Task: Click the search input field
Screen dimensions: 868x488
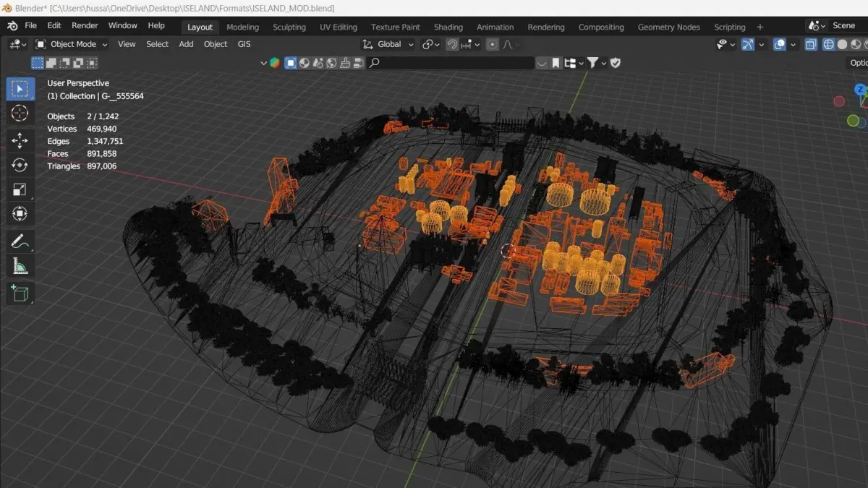Action: [x=451, y=63]
